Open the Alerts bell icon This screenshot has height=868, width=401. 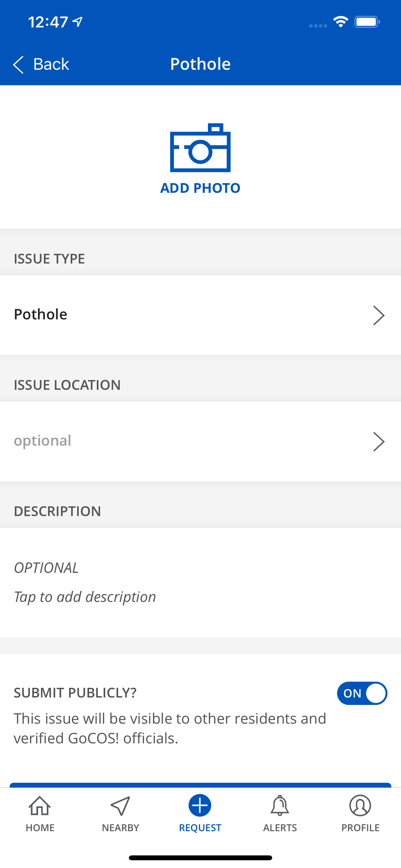[280, 806]
